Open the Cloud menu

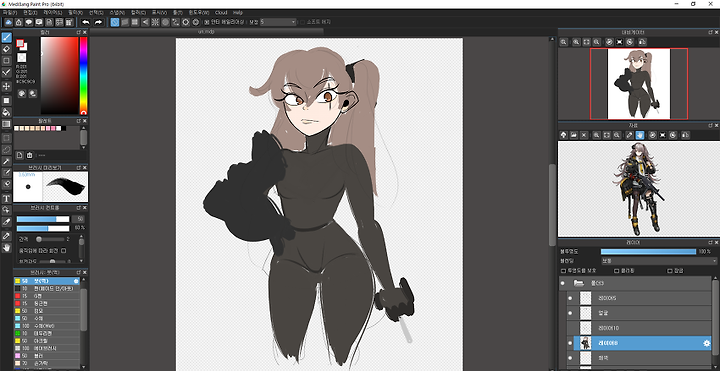click(221, 12)
